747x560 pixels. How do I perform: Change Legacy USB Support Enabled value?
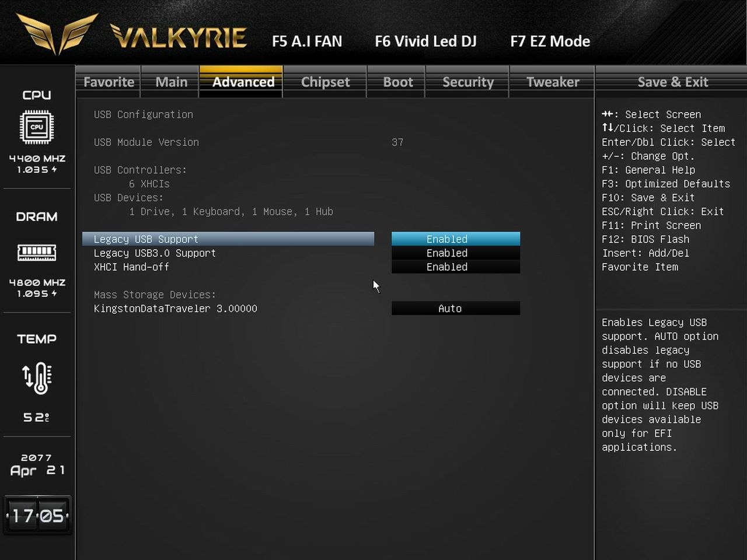coord(456,239)
